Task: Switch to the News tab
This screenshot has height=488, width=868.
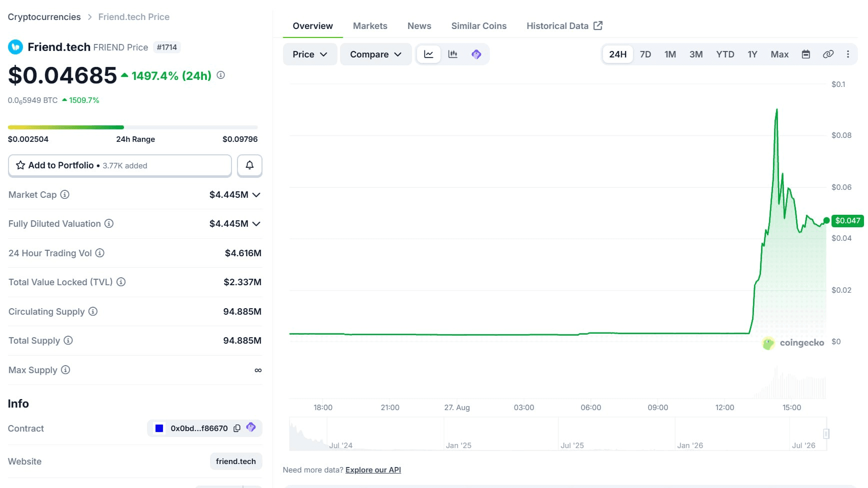Action: tap(419, 26)
